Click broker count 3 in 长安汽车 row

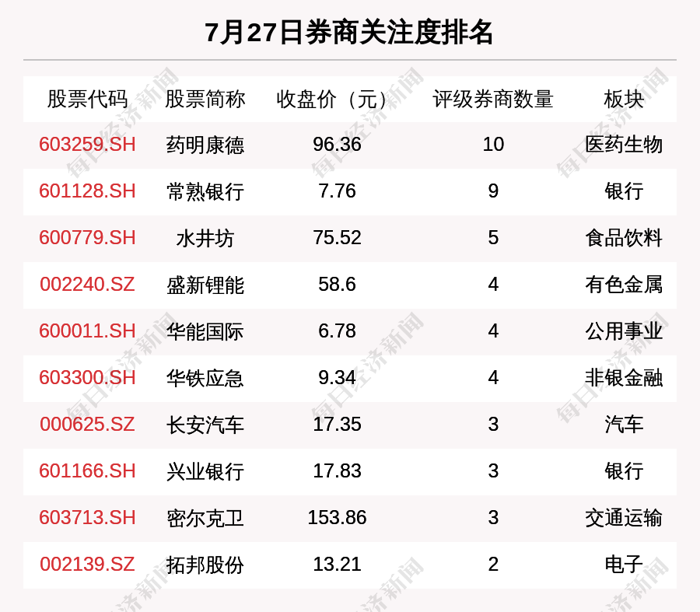pyautogui.click(x=493, y=424)
